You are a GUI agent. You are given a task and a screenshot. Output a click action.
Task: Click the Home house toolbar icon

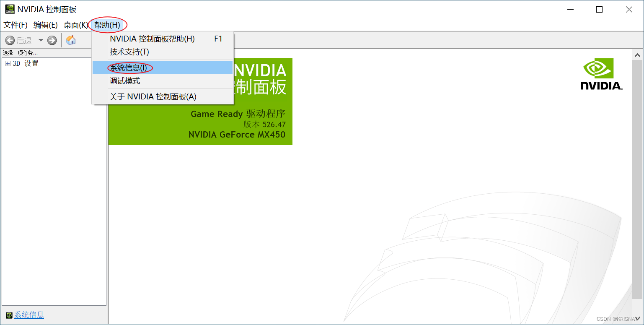pos(71,40)
